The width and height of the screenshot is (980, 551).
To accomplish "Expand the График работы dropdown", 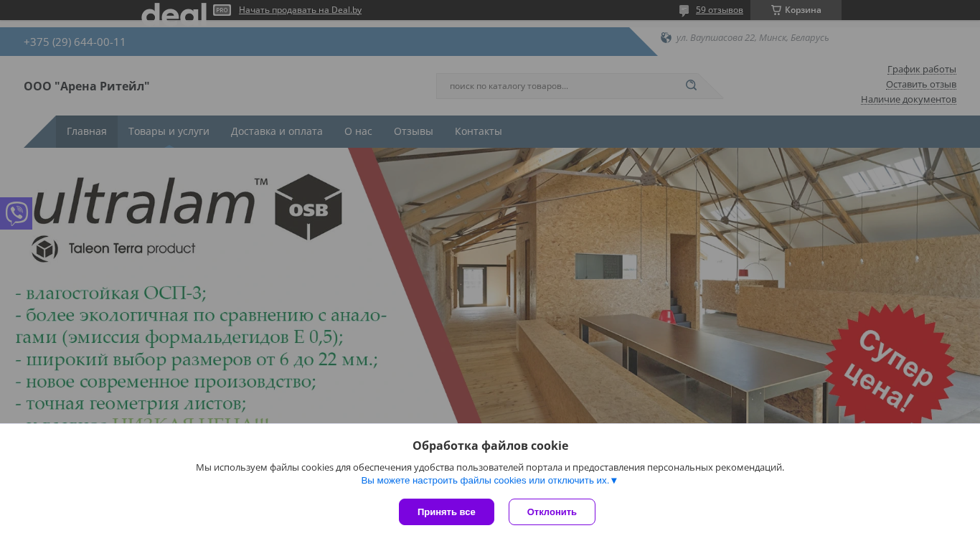I will tap(921, 69).
